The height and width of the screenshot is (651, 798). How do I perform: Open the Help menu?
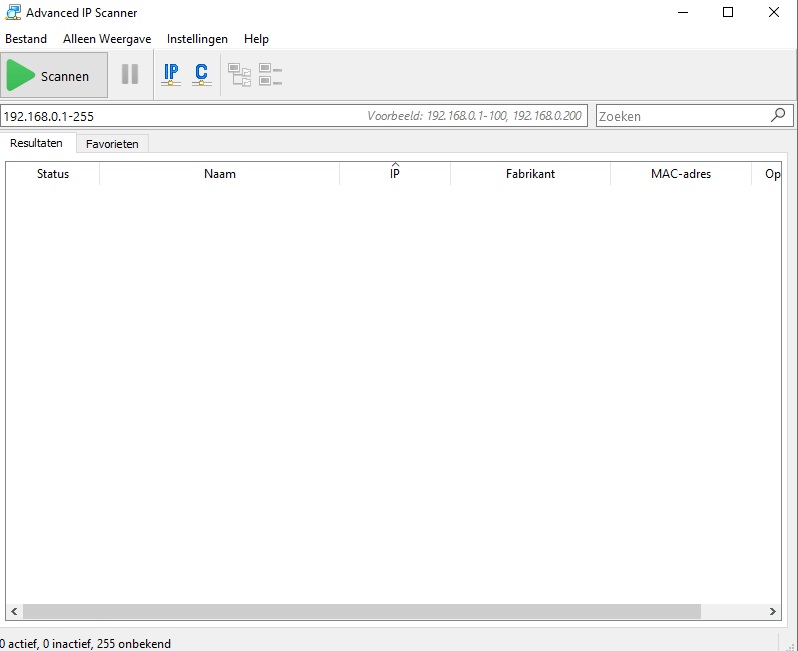(x=256, y=39)
